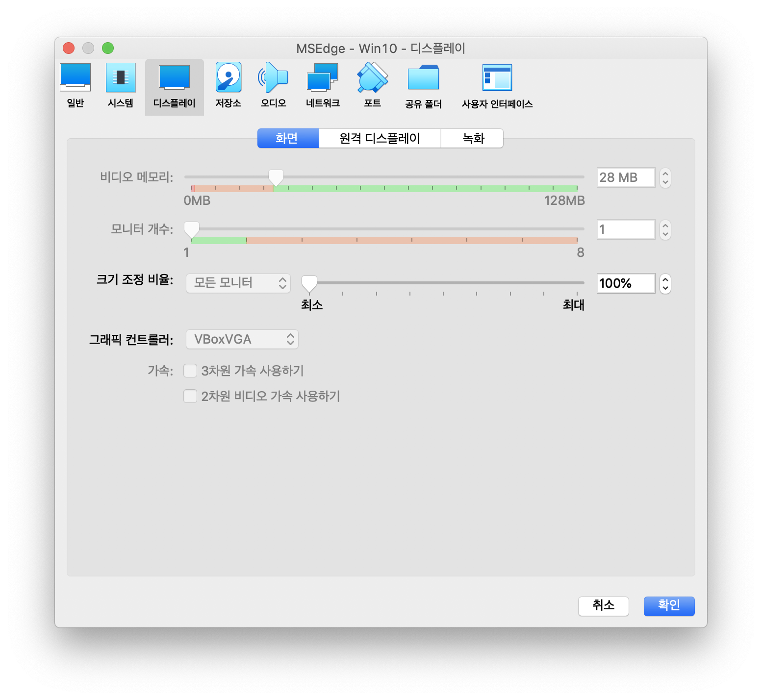Click the 비디오 메모리 28 MB stepper arrows
Viewport: 762px width, 700px height.
[x=665, y=177]
